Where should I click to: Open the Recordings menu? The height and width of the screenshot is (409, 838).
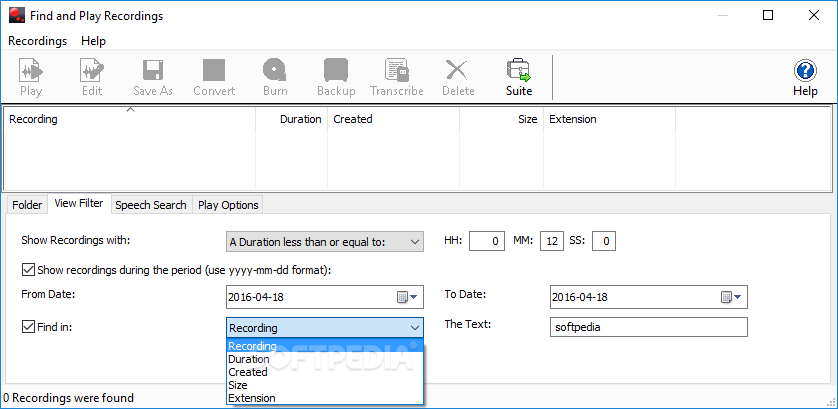(x=37, y=41)
